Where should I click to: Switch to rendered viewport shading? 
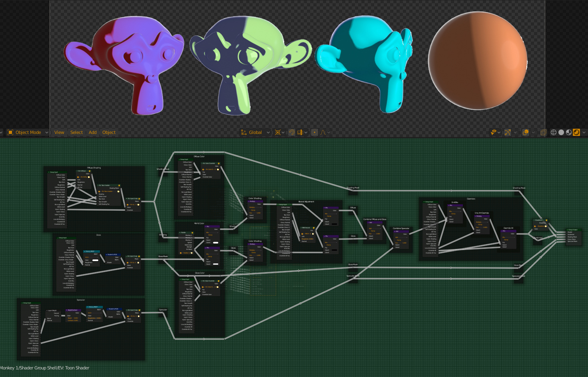(576, 132)
